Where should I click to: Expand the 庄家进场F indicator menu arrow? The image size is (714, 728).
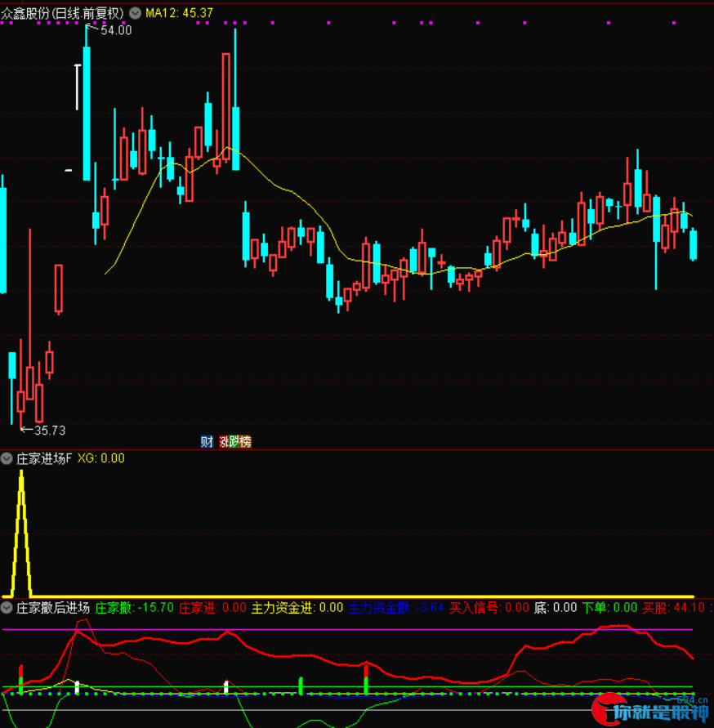coord(7,458)
